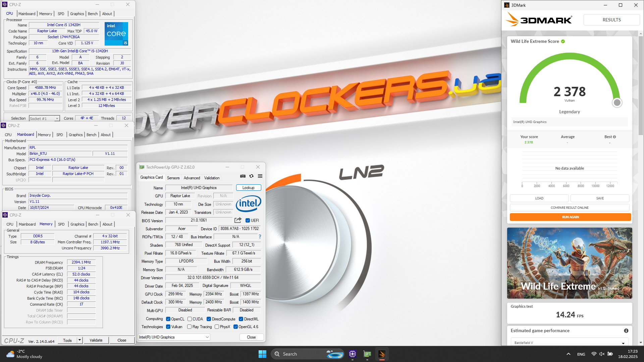Click the 3DMark RESULTS tab
This screenshot has height=362, width=644.
coord(611,20)
